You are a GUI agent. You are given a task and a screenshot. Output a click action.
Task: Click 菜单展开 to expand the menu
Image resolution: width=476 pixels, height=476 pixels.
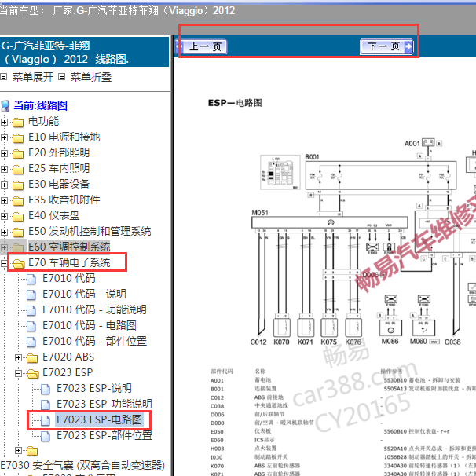pos(33,77)
